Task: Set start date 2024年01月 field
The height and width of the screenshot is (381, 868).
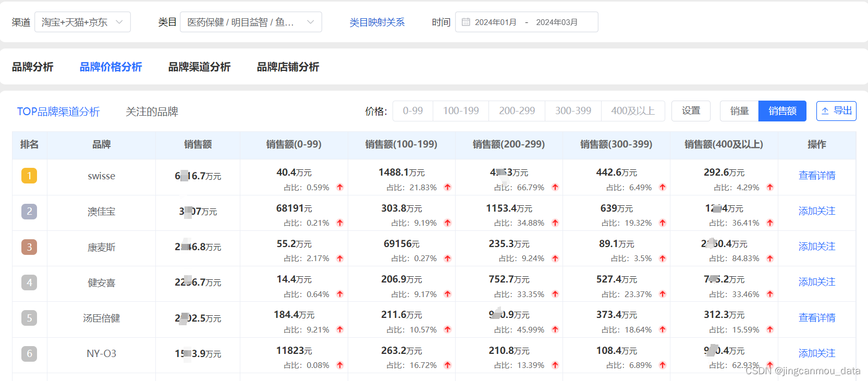Action: 496,22
